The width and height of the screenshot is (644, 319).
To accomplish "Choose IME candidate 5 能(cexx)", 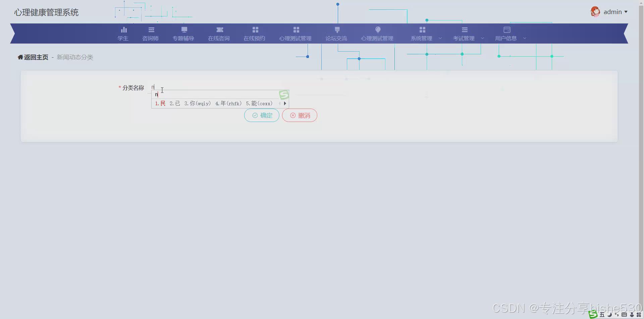I will [x=259, y=104].
